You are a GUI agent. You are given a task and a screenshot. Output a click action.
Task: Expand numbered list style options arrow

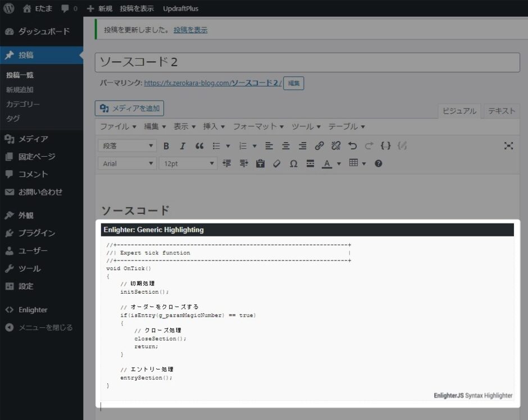[x=254, y=146]
